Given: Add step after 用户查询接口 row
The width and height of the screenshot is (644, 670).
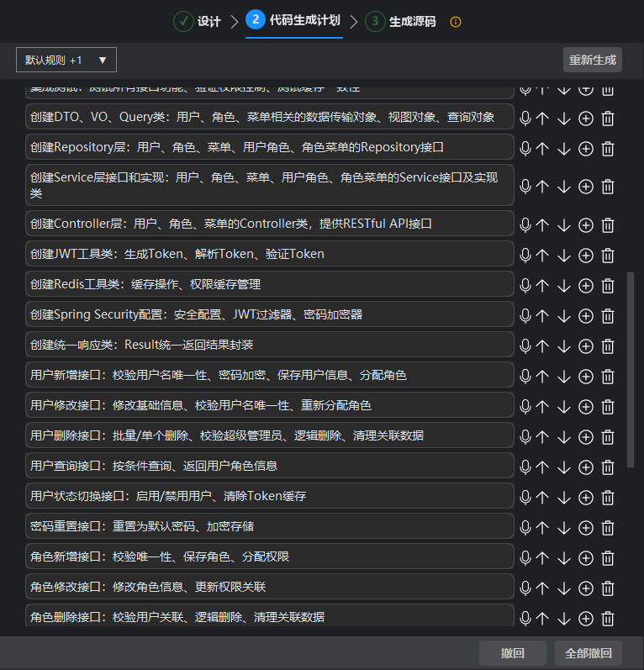Looking at the screenshot, I should (586, 467).
